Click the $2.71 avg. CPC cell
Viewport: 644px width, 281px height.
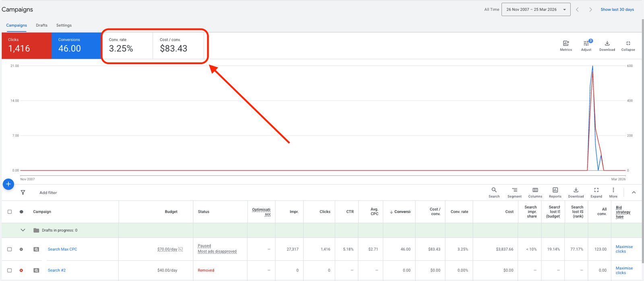coord(373,249)
